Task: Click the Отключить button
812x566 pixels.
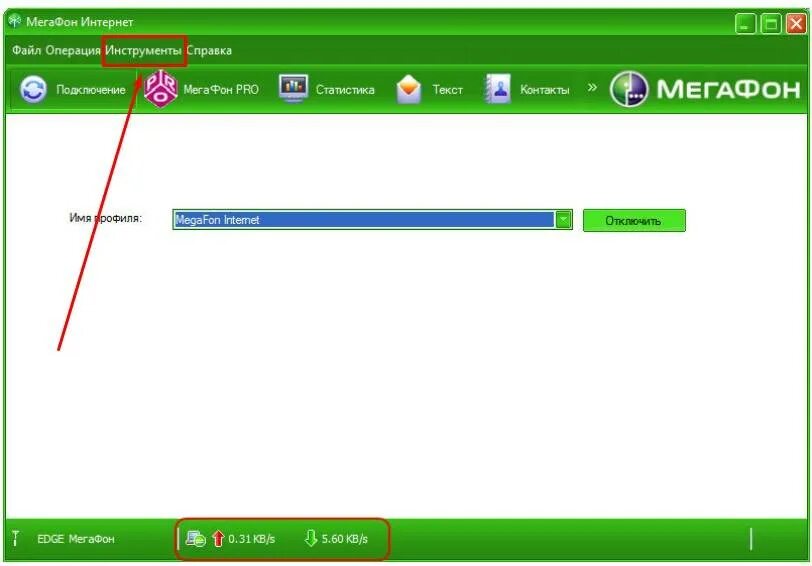Action: pos(634,221)
